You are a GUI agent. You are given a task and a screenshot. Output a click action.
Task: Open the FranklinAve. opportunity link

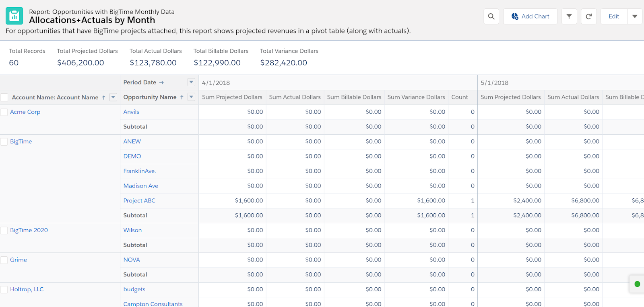[x=140, y=171]
